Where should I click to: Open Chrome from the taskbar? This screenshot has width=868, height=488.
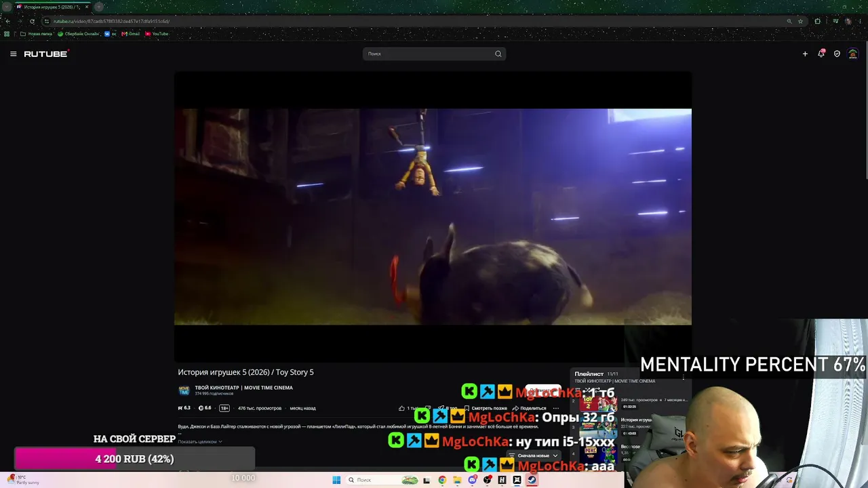(442, 480)
